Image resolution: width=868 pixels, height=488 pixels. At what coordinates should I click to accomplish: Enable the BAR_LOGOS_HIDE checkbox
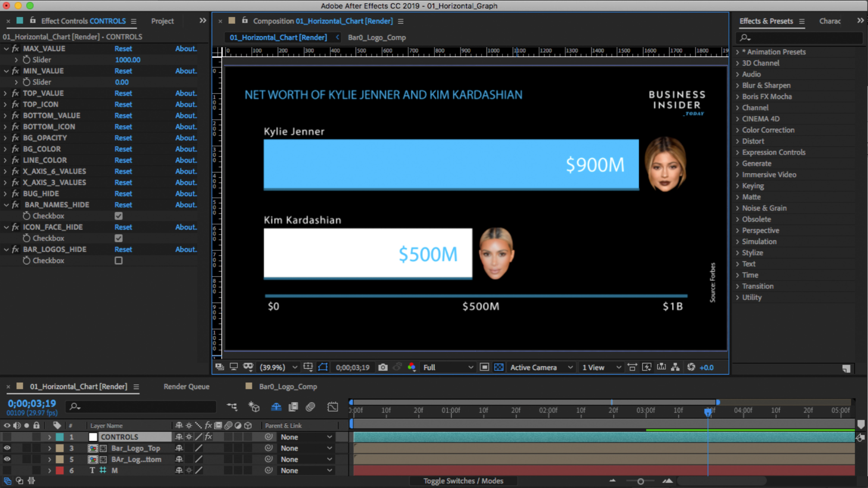tap(118, 261)
